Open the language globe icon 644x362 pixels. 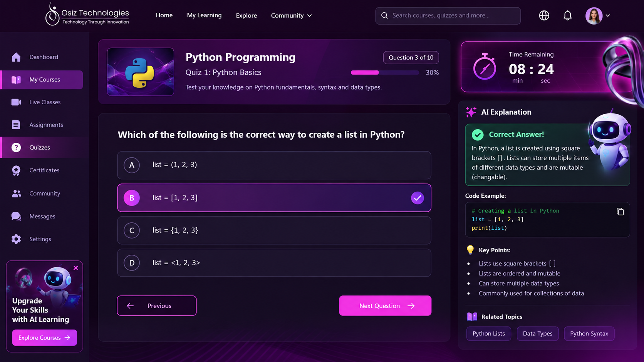tap(544, 15)
